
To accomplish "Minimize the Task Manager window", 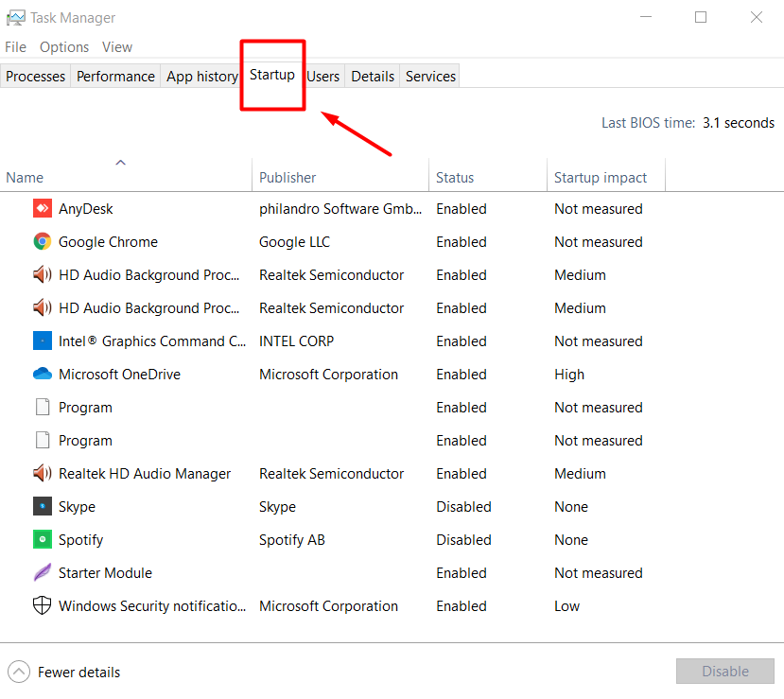I will tap(646, 17).
